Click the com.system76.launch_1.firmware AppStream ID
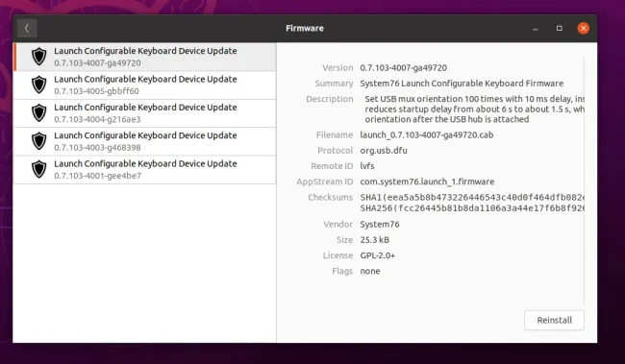This screenshot has height=364, width=625. coord(427,182)
